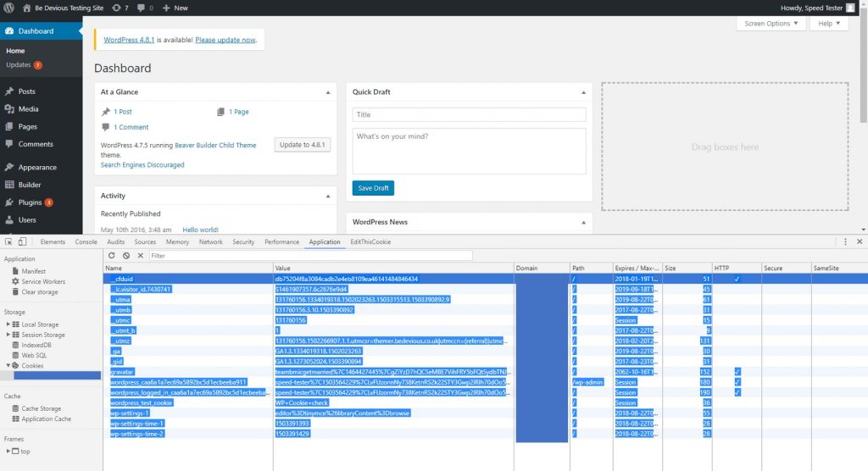Switch to the Security tab
This screenshot has width=868, height=471.
tap(243, 242)
